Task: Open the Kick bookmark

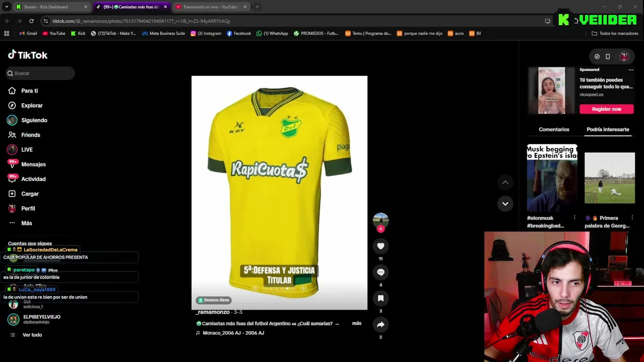Action: click(78, 34)
